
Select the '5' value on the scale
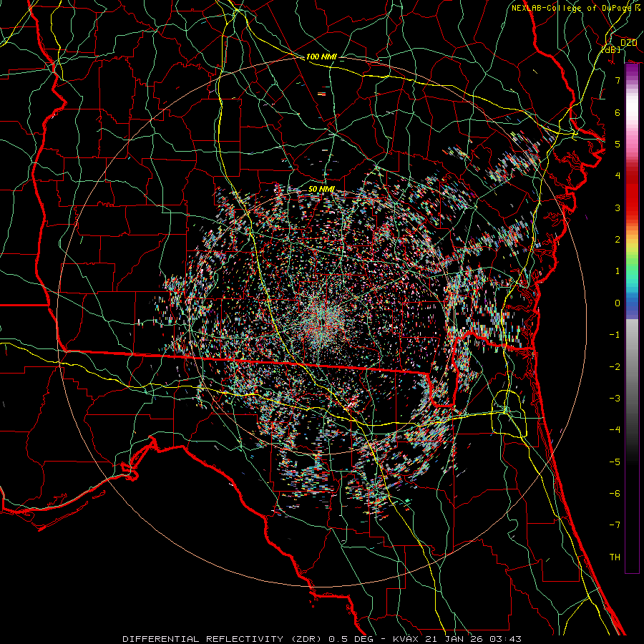(x=618, y=144)
